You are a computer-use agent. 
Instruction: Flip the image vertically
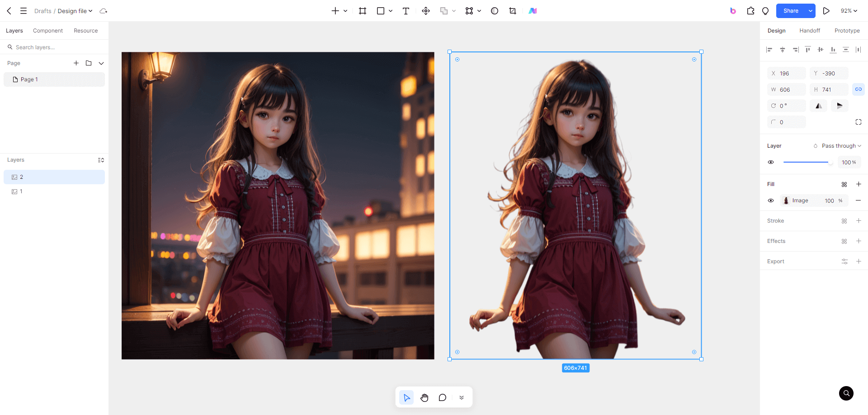pyautogui.click(x=840, y=106)
